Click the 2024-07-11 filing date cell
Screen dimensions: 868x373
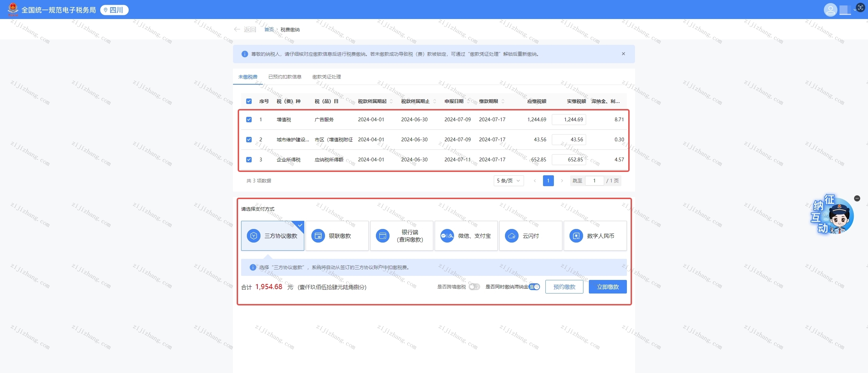coord(457,160)
